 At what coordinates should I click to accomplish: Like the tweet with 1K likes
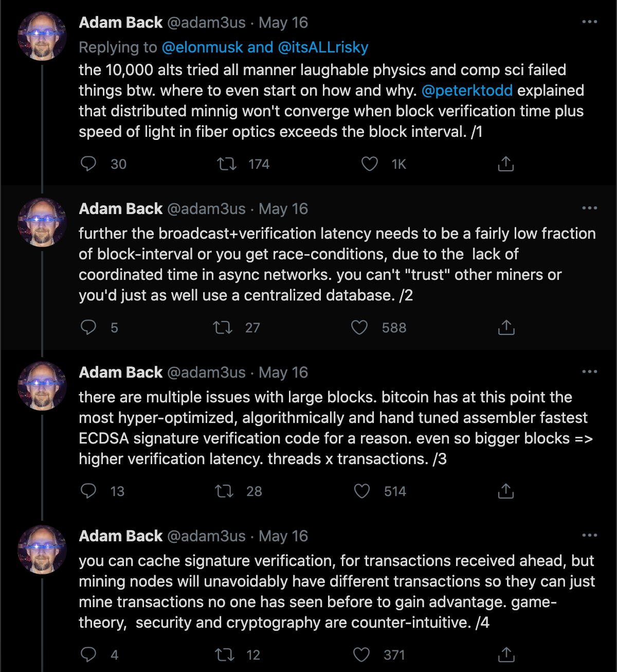pos(369,164)
